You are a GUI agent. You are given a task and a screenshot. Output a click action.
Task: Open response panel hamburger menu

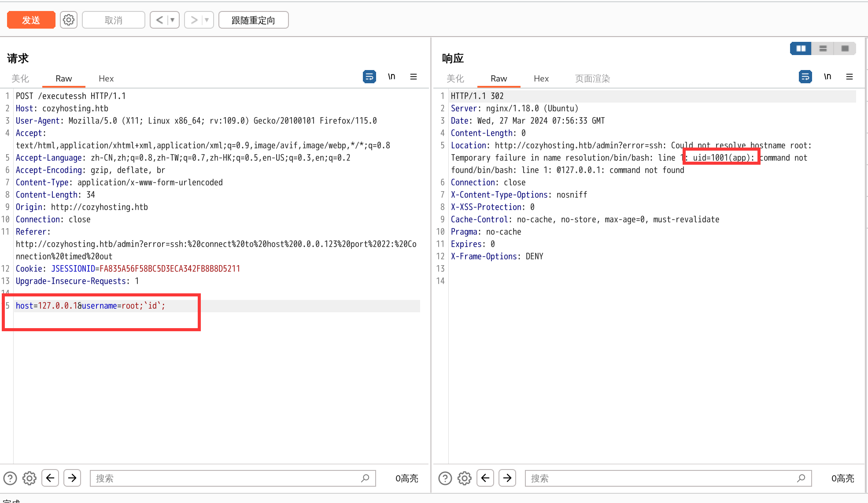click(x=850, y=77)
